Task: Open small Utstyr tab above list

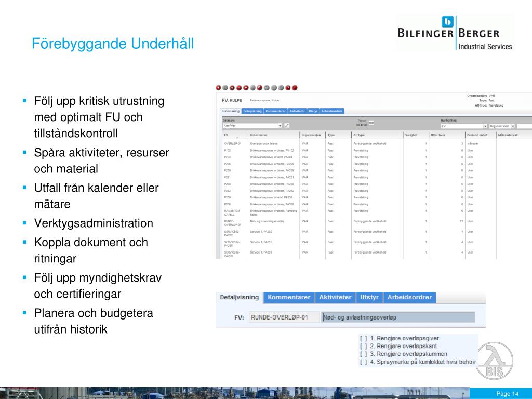Action: [313, 111]
